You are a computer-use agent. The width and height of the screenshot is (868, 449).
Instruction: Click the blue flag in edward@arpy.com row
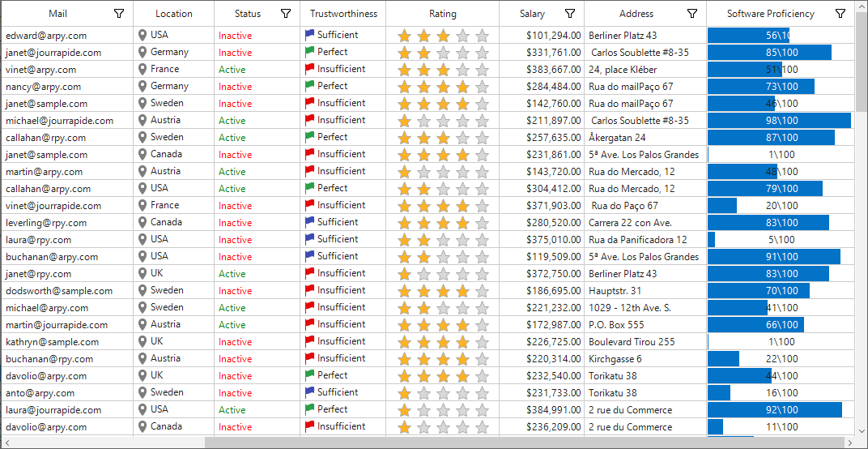pos(310,35)
